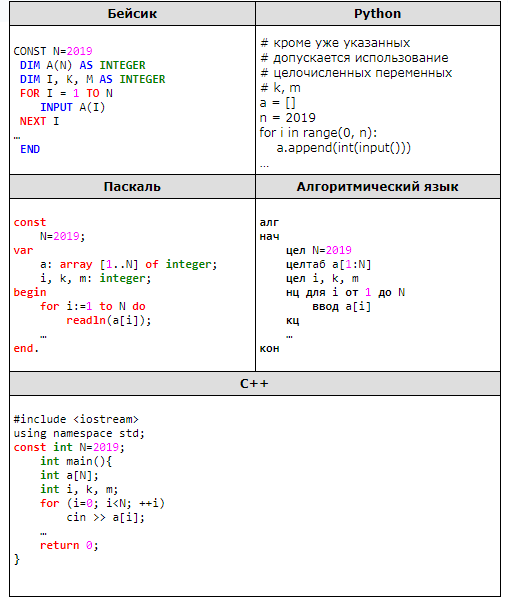The width and height of the screenshot is (508, 598).
Task: Click the 'int i, k, m;' C++ line
Action: (x=79, y=490)
